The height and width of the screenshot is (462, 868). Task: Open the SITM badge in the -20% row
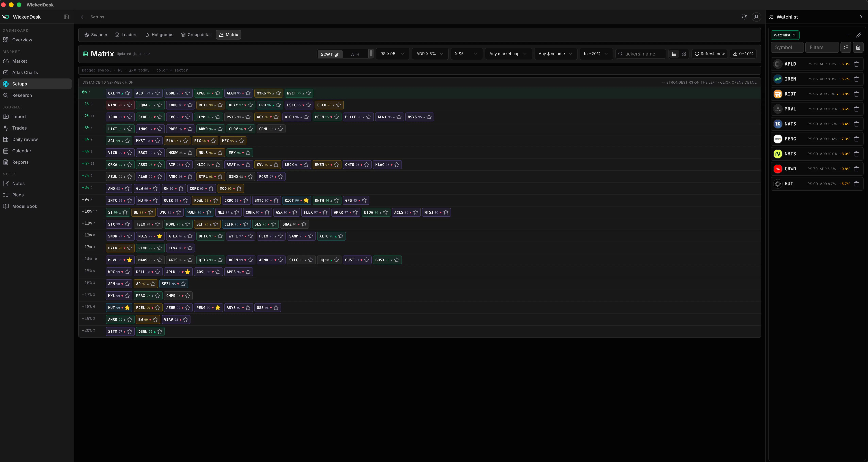tap(120, 332)
